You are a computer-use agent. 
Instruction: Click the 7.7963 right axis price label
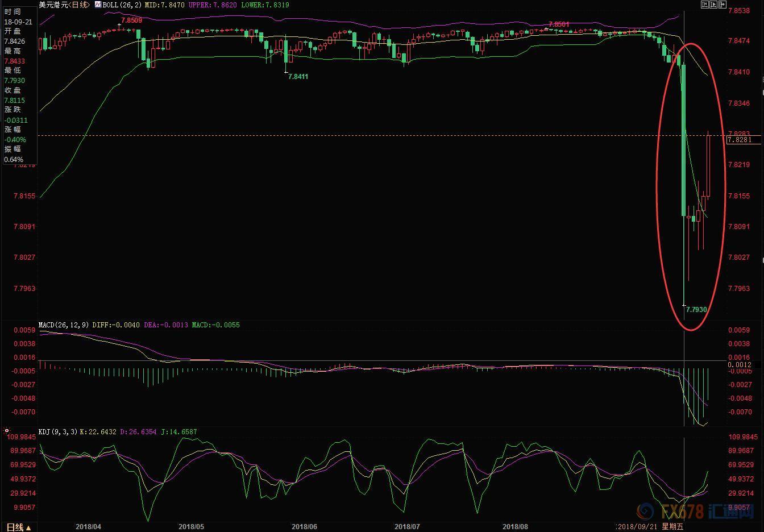coord(739,289)
